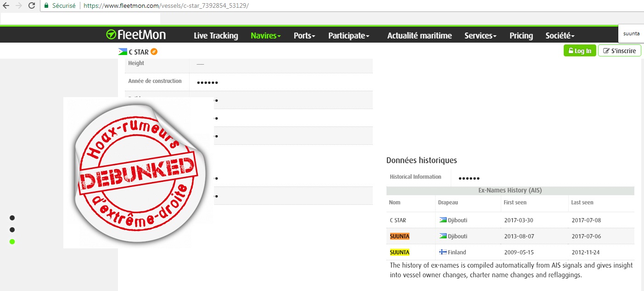Click the Djibouti flag in the orange SUUNTA row
The height and width of the screenshot is (291, 644).
pos(443,236)
